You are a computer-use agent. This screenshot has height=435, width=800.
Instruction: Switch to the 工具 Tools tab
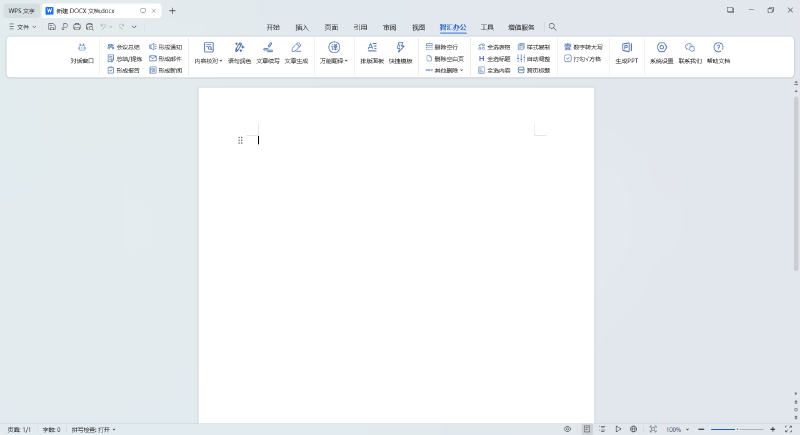(487, 27)
